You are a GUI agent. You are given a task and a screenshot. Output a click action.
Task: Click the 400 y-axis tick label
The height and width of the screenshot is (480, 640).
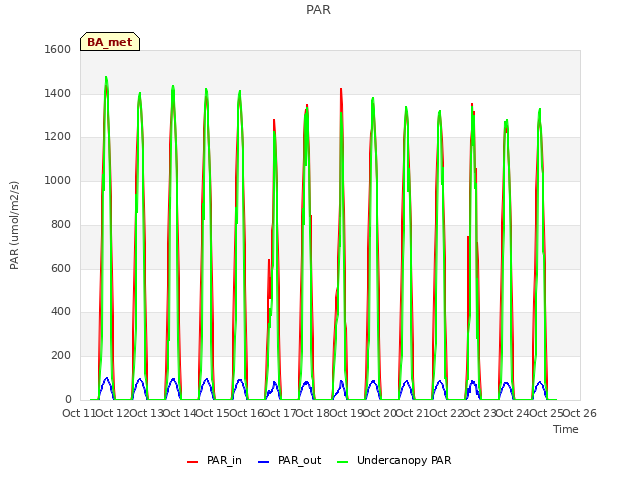click(x=61, y=312)
